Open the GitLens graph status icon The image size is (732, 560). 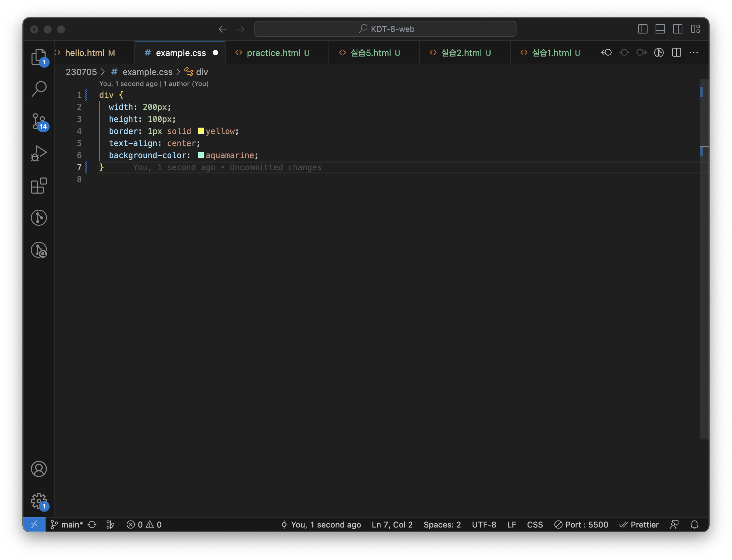[110, 524]
